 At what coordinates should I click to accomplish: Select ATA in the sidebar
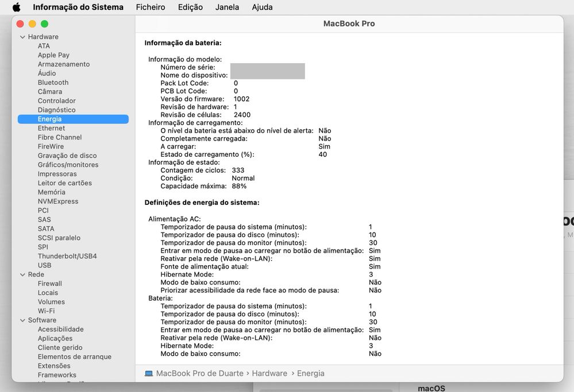44,46
